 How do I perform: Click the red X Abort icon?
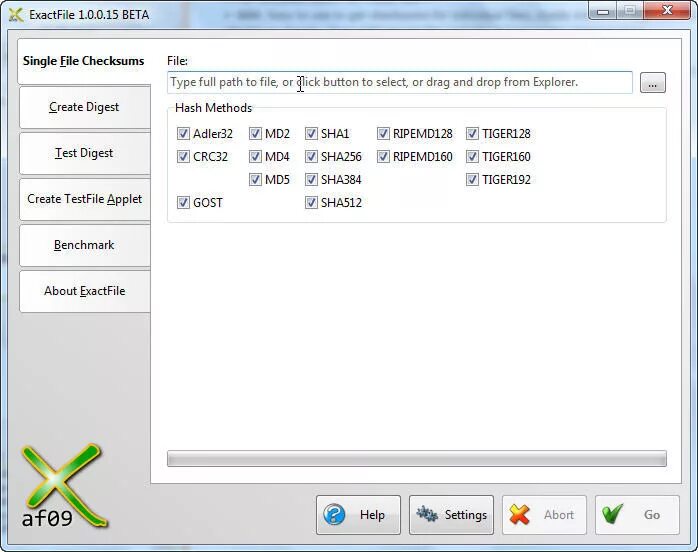519,515
